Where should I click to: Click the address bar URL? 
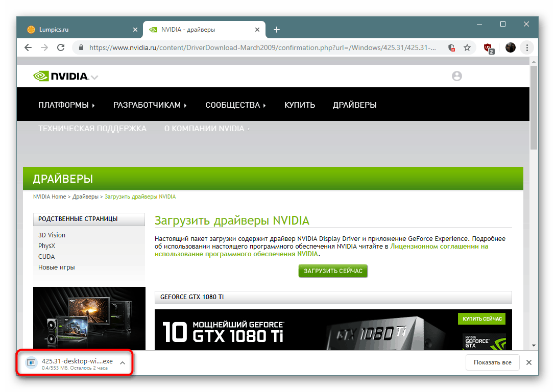coord(262,47)
